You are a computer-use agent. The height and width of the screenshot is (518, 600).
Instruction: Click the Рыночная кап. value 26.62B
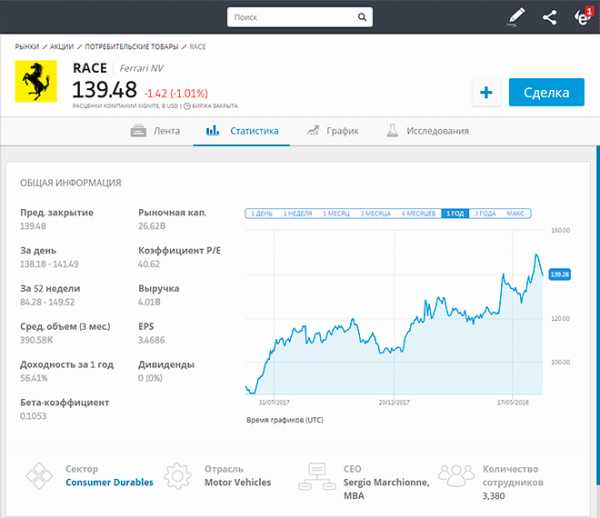tap(152, 226)
